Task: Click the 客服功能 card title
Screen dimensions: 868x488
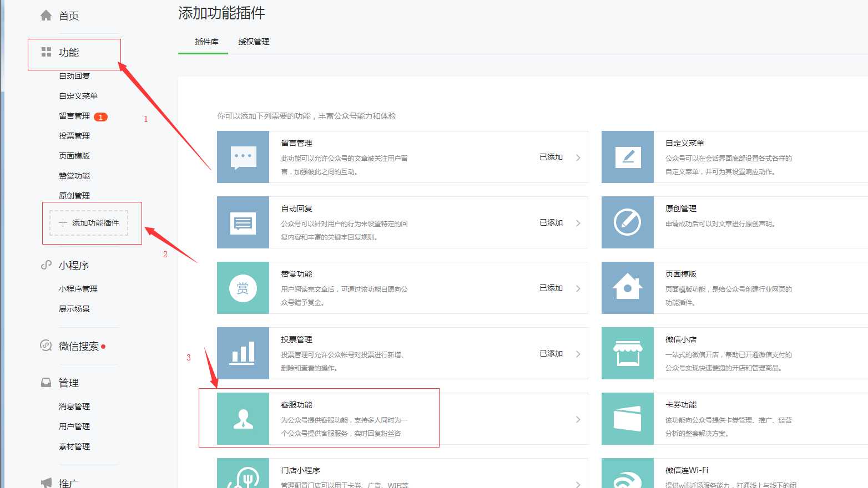Action: 297,405
